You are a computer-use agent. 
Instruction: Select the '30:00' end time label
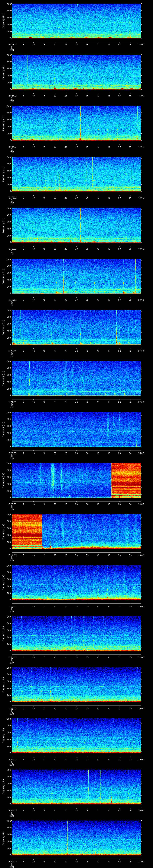coord(141,810)
